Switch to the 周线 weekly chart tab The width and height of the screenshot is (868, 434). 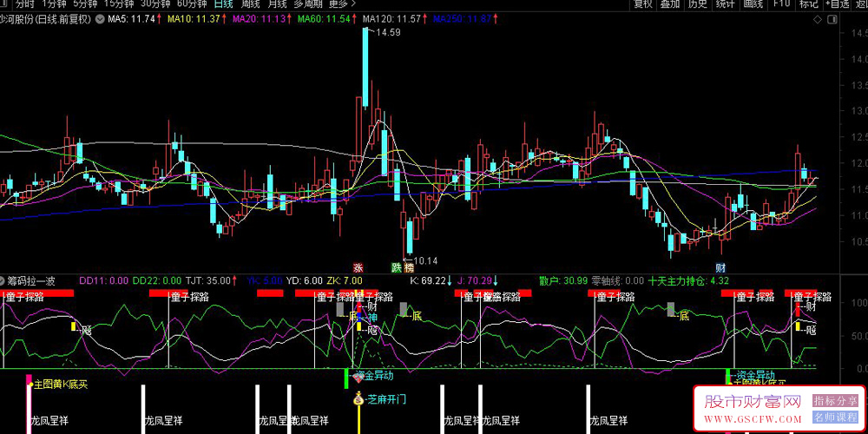[x=250, y=3]
